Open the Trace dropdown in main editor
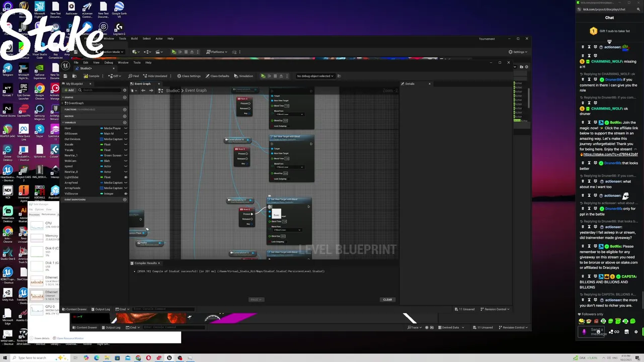This screenshot has height=362, width=644. (x=414, y=327)
